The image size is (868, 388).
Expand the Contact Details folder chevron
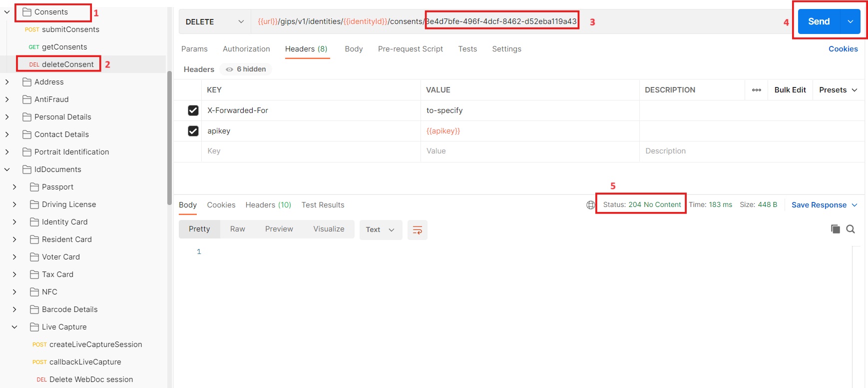7,134
